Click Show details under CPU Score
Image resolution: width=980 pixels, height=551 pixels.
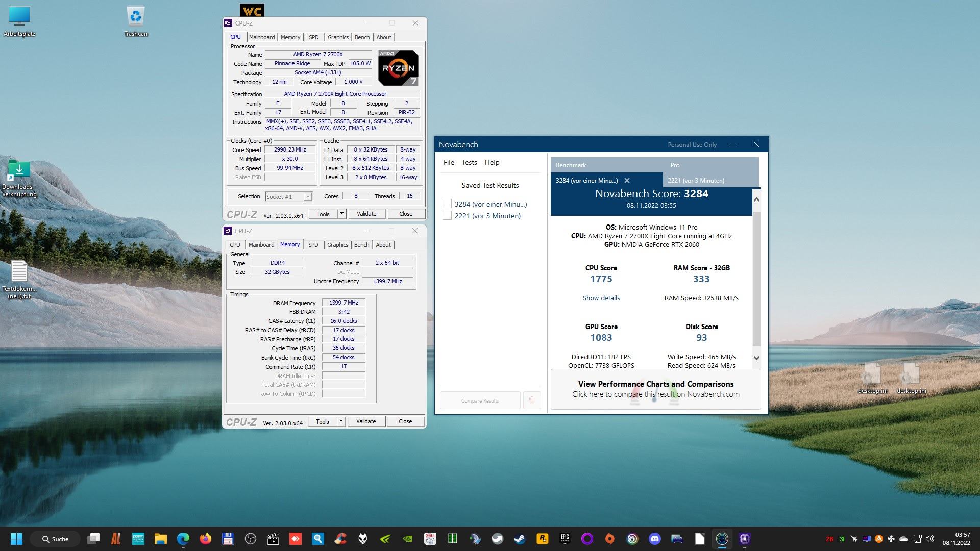click(x=601, y=298)
